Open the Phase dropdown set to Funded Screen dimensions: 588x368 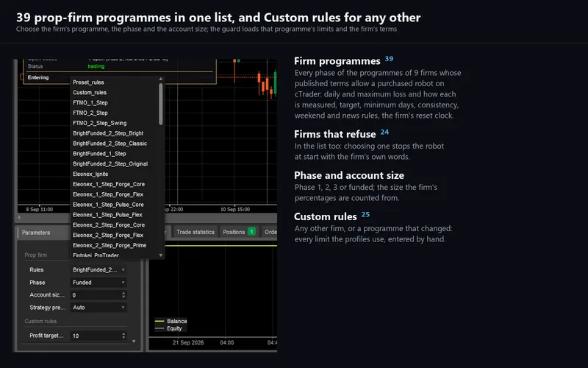[98, 283]
